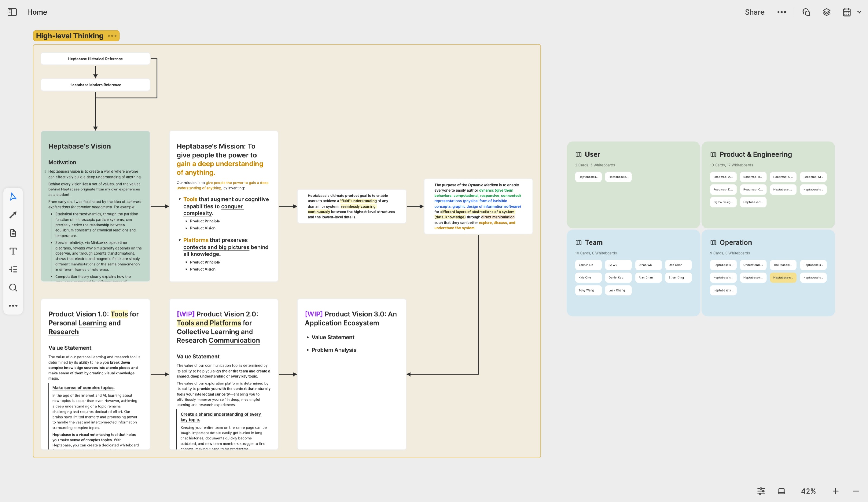Open the The reasoni... card in Operation
The image size is (868, 502).
(x=783, y=265)
